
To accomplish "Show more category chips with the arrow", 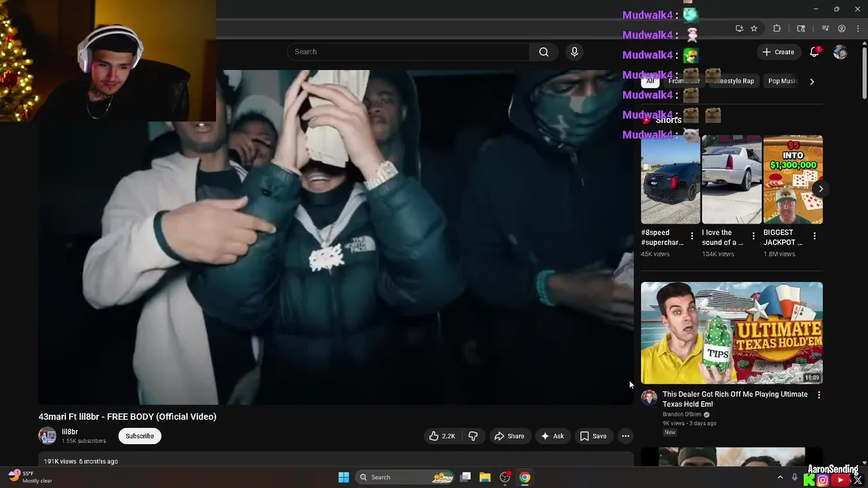I will click(x=812, y=81).
